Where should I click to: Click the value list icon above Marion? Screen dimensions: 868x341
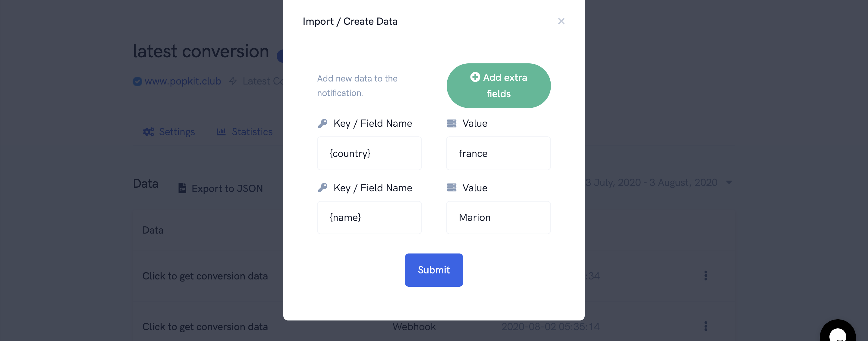pyautogui.click(x=451, y=187)
